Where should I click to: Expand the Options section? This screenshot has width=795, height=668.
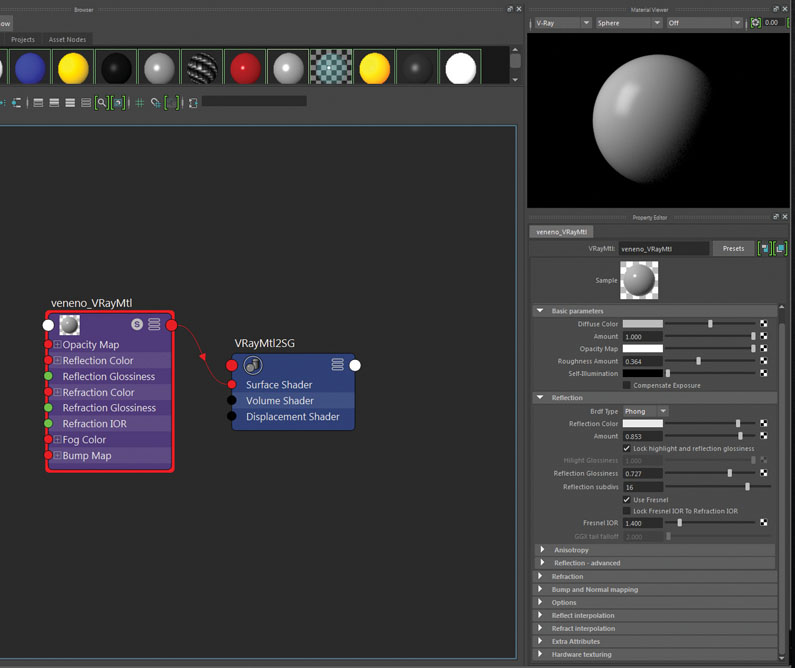[540, 602]
